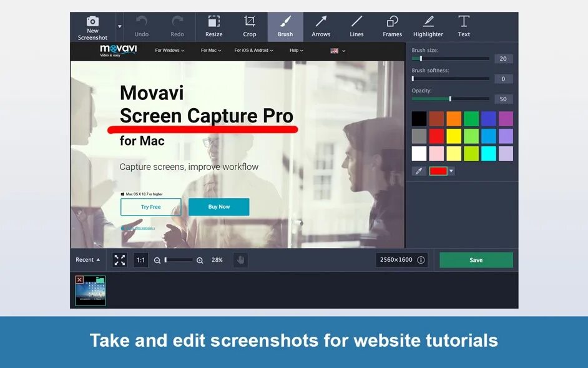The image size is (588, 368).
Task: Click the 2560×1600 image dimensions text
Action: (396, 260)
